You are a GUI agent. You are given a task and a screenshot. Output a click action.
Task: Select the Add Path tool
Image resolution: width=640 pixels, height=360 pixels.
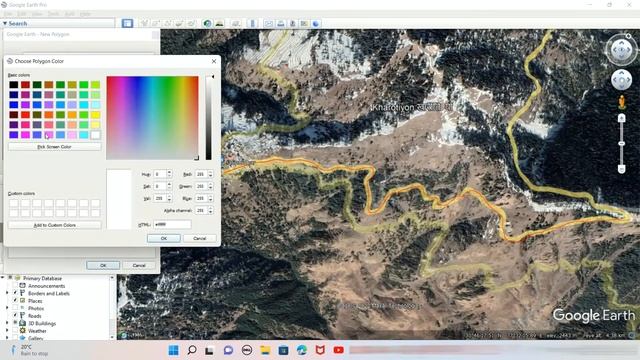click(x=168, y=23)
